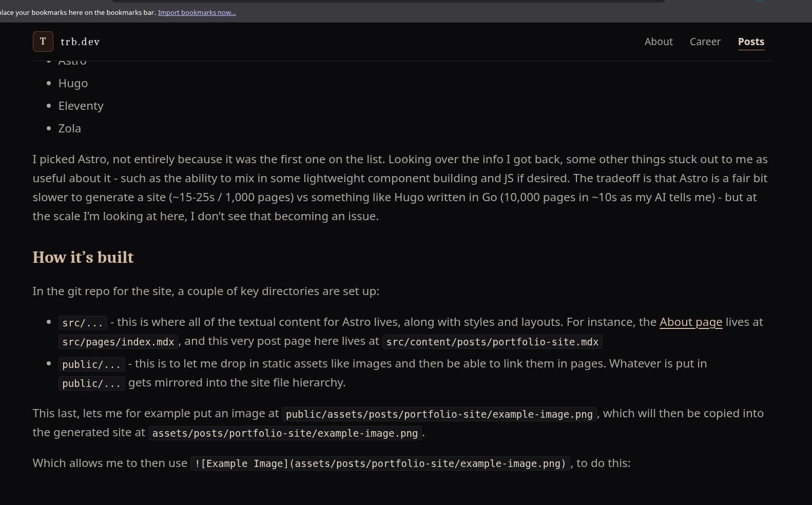The height and width of the screenshot is (505, 812).
Task: Click the public/assets/posts example-image.png path
Action: pyautogui.click(x=439, y=414)
